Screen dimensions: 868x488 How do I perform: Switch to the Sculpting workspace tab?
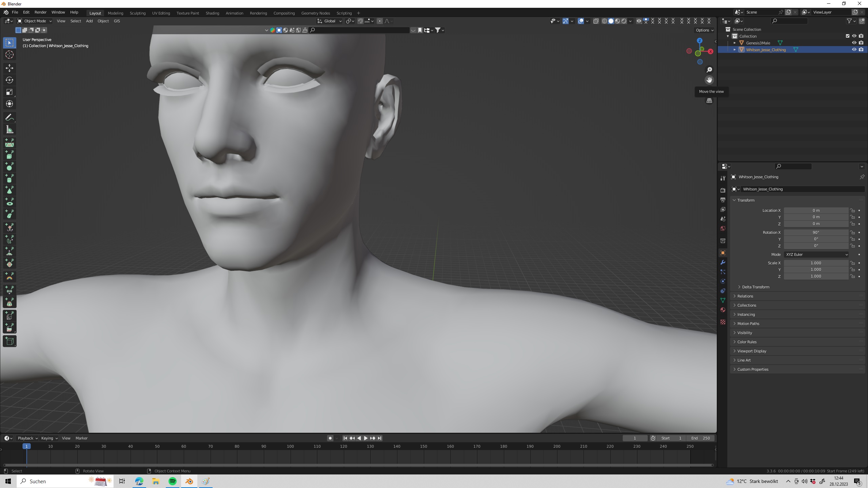[x=137, y=13]
